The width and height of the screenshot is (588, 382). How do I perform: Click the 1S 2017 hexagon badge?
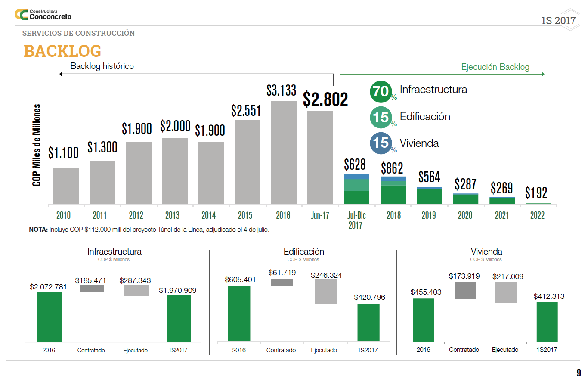pos(558,20)
